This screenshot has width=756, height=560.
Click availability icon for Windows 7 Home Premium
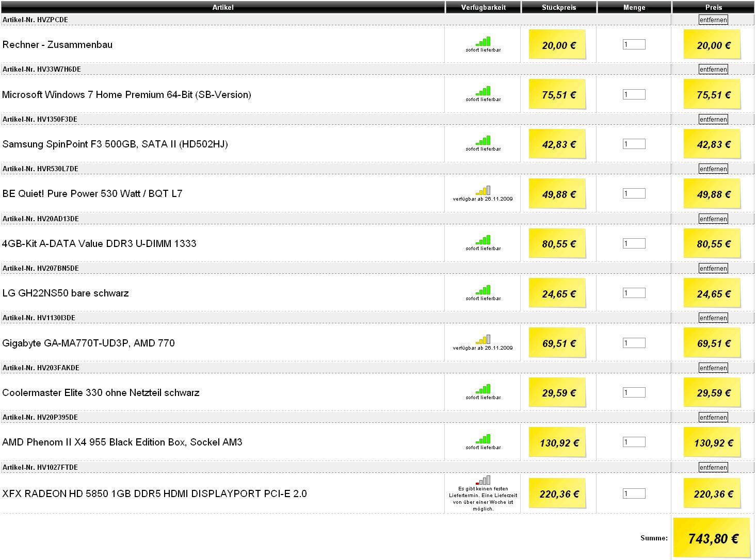pyautogui.click(x=483, y=91)
